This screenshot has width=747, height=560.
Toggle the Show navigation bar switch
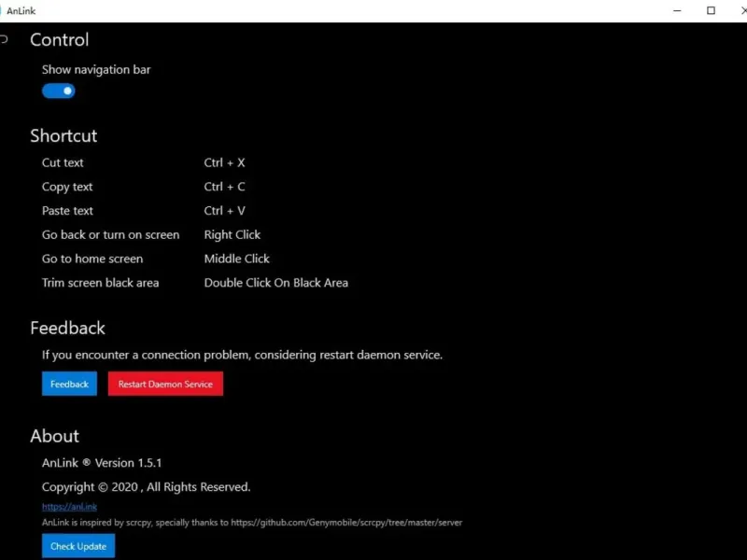click(x=58, y=91)
